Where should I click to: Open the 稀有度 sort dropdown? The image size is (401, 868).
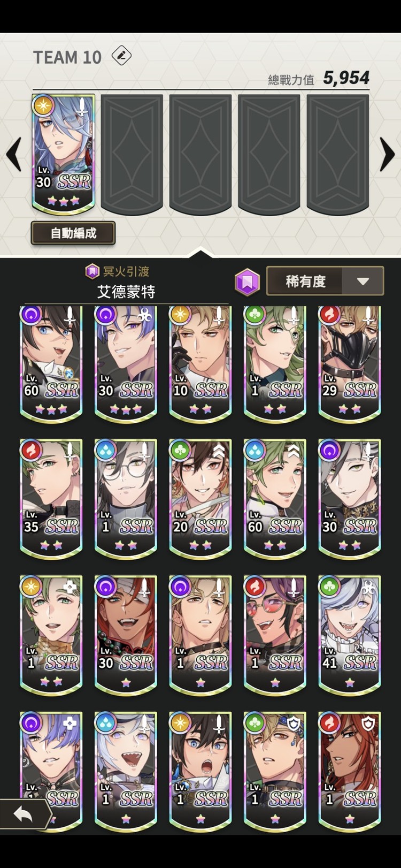click(x=325, y=281)
